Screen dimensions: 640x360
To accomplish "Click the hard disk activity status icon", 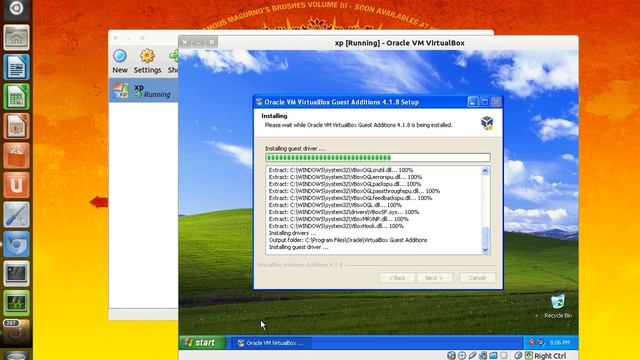I will 451,356.
